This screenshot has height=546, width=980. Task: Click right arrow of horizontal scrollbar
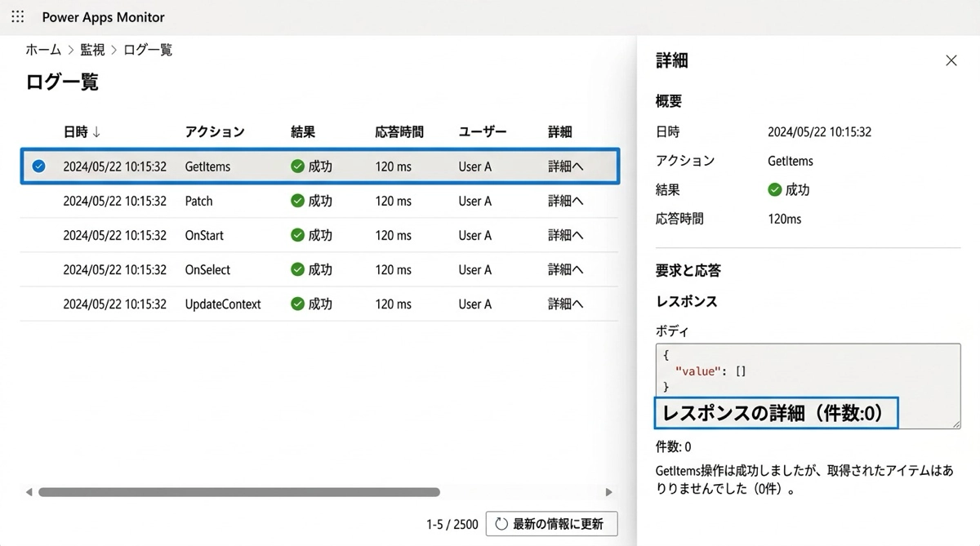click(608, 492)
